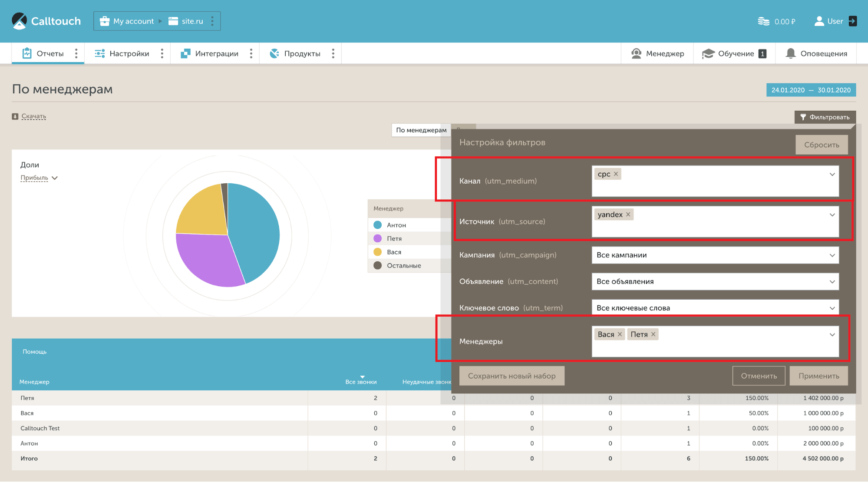Expand the Менеджеры filter dropdown
This screenshot has height=482, width=868.
(x=832, y=335)
